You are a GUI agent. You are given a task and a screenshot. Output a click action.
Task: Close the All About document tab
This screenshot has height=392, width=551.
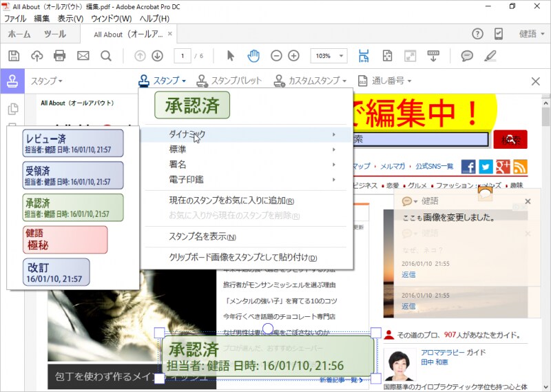click(x=170, y=34)
